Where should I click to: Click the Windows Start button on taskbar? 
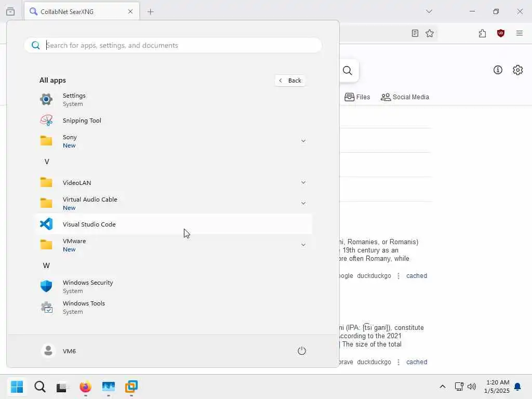pos(17,387)
